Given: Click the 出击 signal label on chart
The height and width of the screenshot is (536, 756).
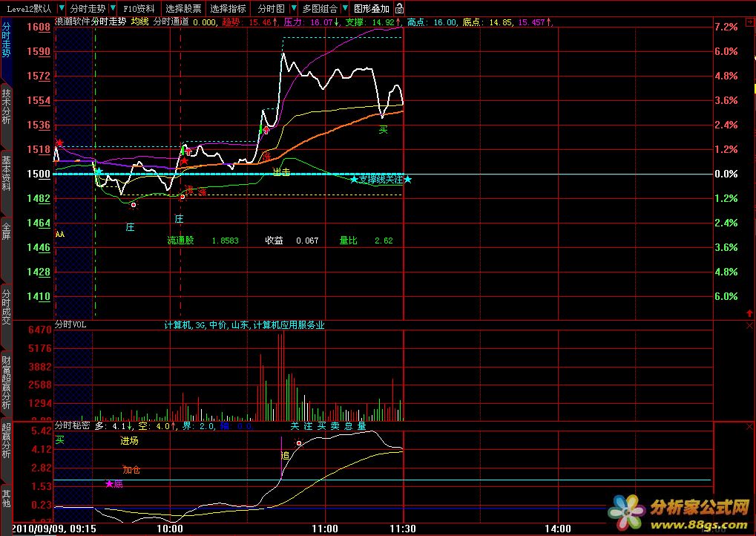Looking at the screenshot, I should (x=282, y=171).
